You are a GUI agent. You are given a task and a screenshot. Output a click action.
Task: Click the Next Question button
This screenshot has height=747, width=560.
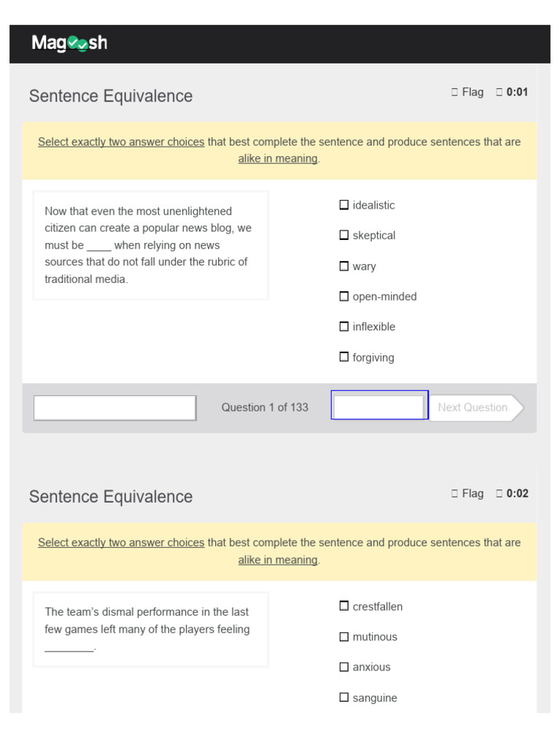pyautogui.click(x=475, y=407)
